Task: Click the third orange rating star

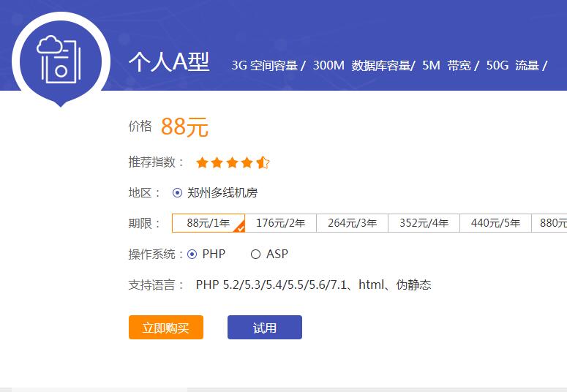Action: pos(233,162)
